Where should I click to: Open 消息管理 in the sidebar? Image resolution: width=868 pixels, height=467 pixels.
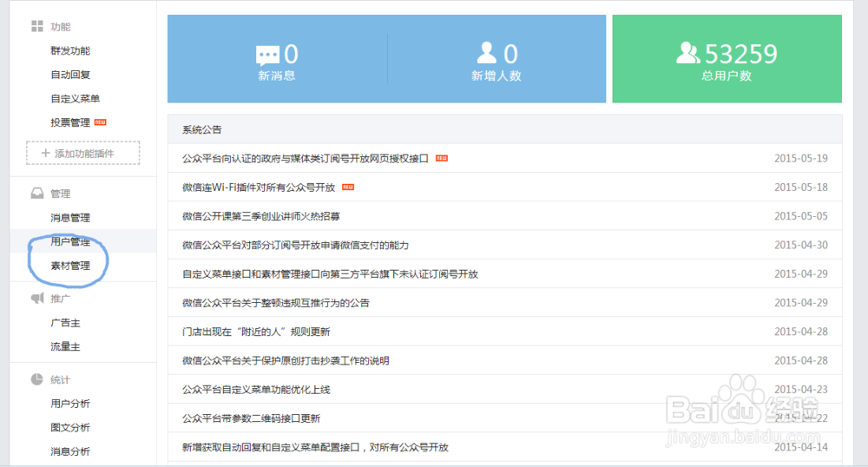tap(70, 218)
